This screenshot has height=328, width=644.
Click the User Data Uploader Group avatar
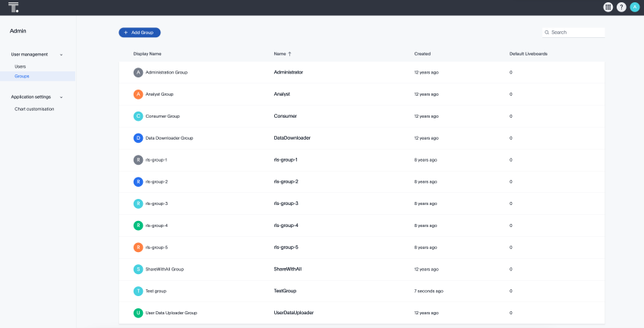138,313
